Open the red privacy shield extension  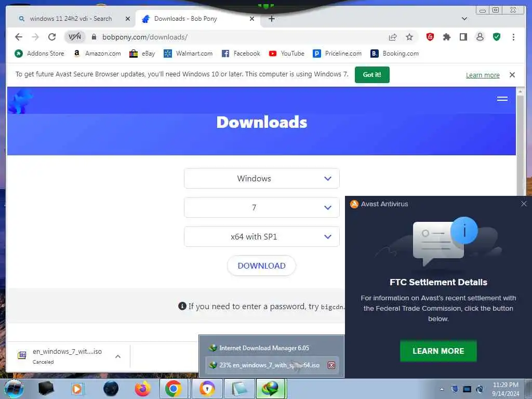tap(430, 37)
